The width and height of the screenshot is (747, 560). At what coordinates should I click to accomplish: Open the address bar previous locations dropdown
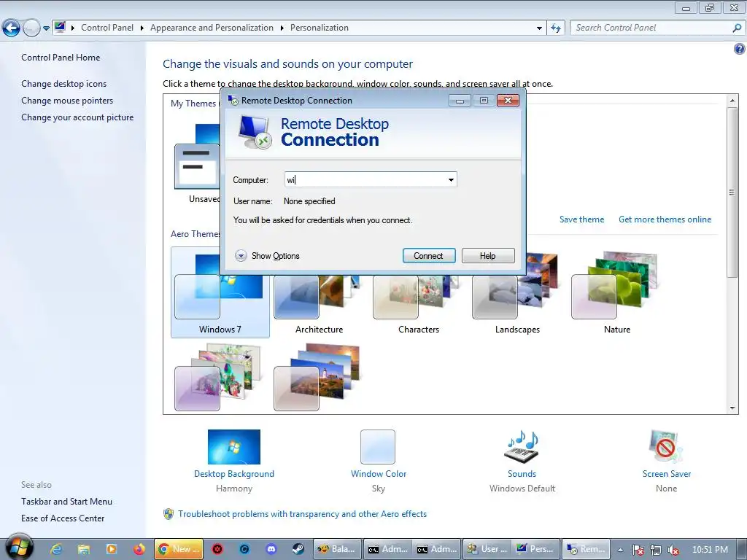coord(539,28)
